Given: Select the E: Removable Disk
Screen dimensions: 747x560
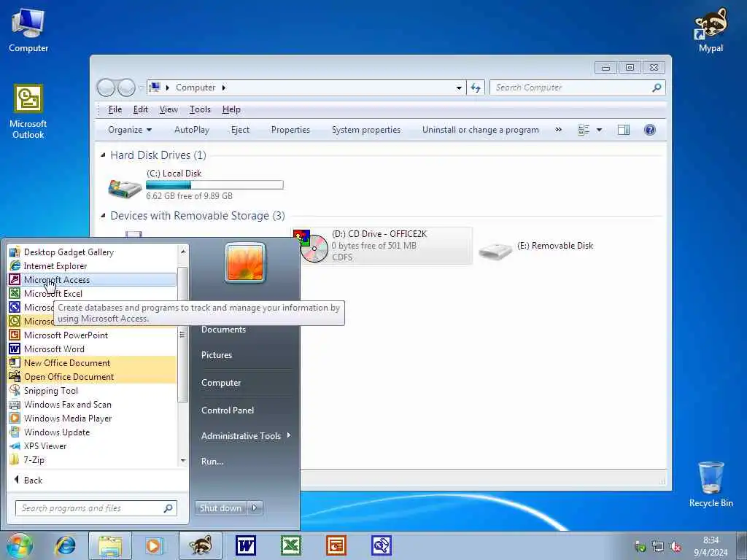Looking at the screenshot, I should [536, 246].
